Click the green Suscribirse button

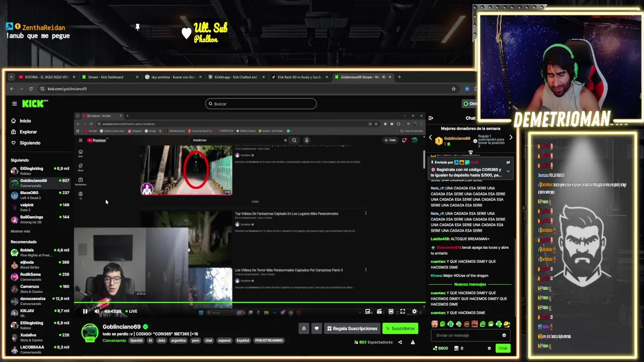point(400,328)
